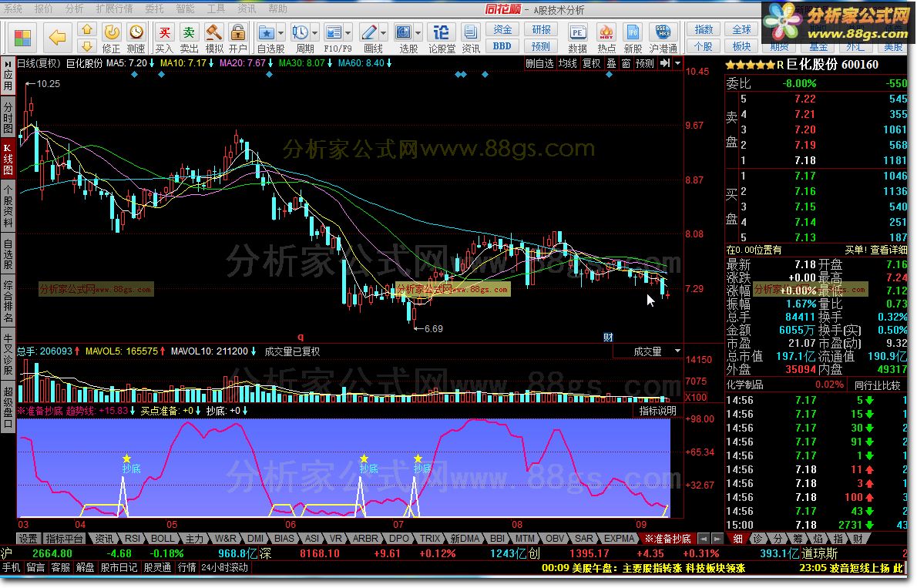Click the colorful home grid icon
This screenshot has width=917, height=588.
22,38
